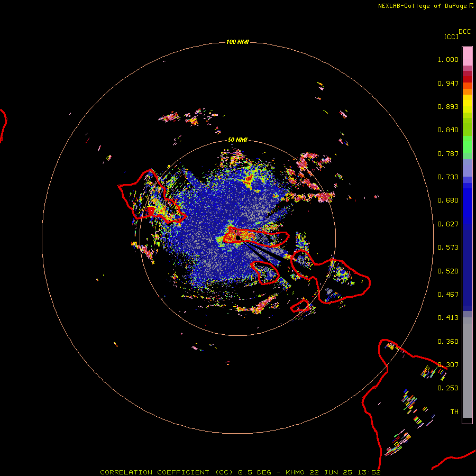The image size is (476, 476).
Task: Click the 0.573 color scale value
Action: 448,248
